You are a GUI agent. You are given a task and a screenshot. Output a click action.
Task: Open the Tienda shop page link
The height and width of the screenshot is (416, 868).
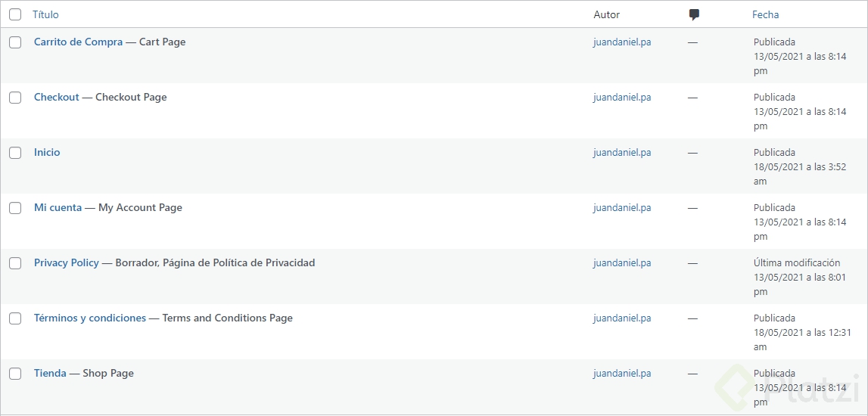coord(50,374)
